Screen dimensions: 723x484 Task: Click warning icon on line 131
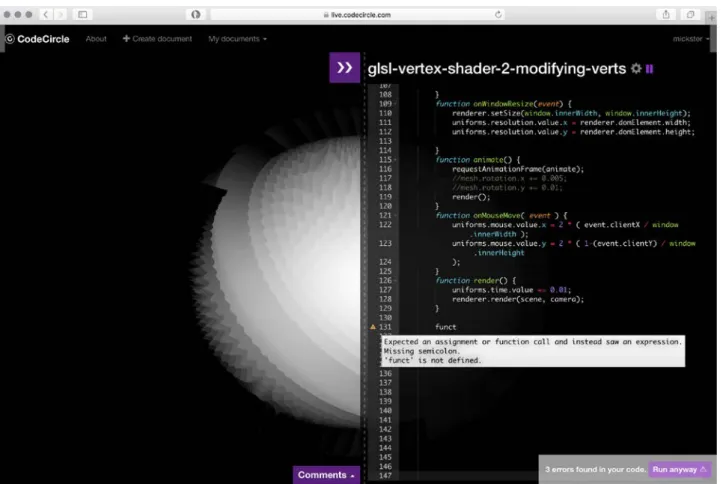(373, 327)
